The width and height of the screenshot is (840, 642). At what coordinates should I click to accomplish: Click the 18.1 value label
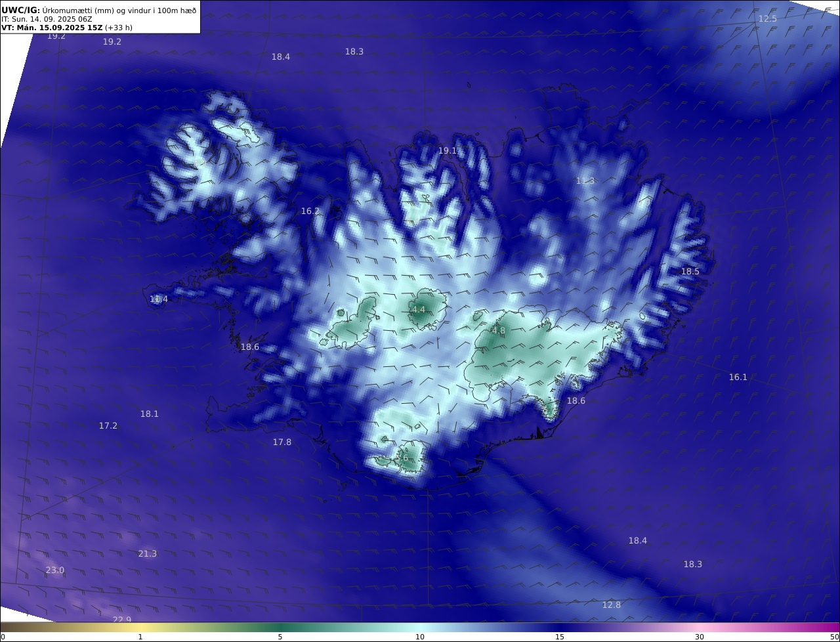(x=150, y=414)
